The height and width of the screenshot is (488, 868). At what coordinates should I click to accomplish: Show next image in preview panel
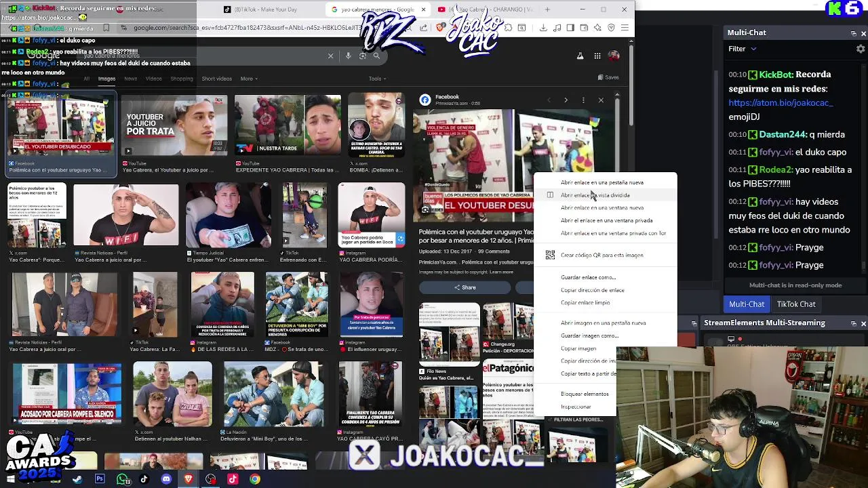[566, 100]
